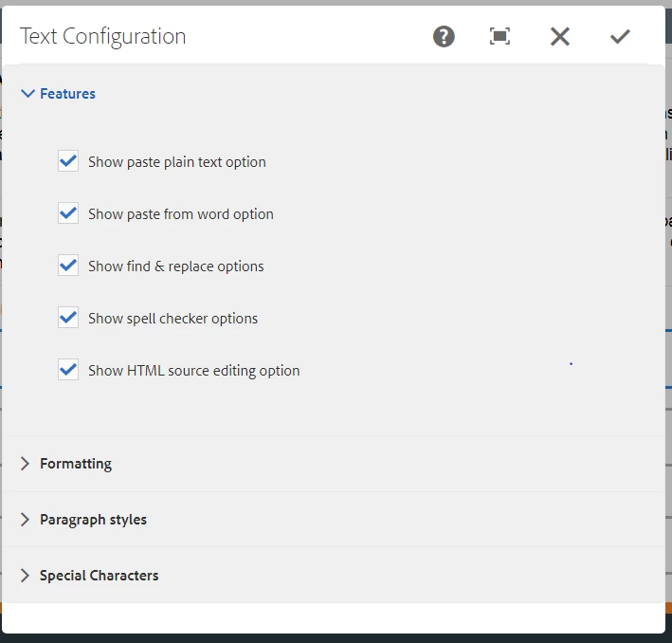
Task: Uncheck Show paste plain text option
Action: 68,161
